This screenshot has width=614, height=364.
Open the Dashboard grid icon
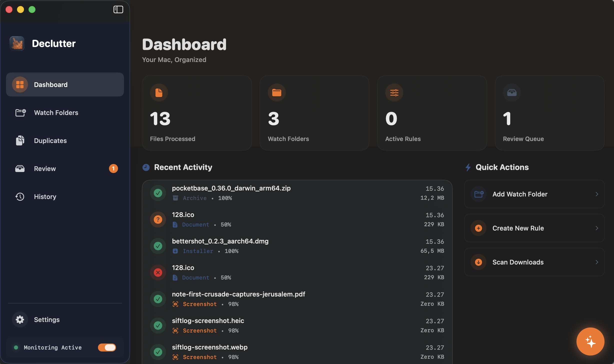(20, 84)
